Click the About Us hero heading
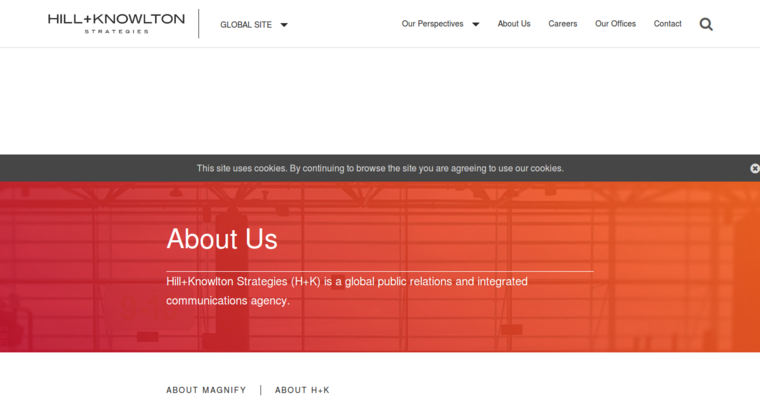This screenshot has width=760, height=400. (222, 239)
